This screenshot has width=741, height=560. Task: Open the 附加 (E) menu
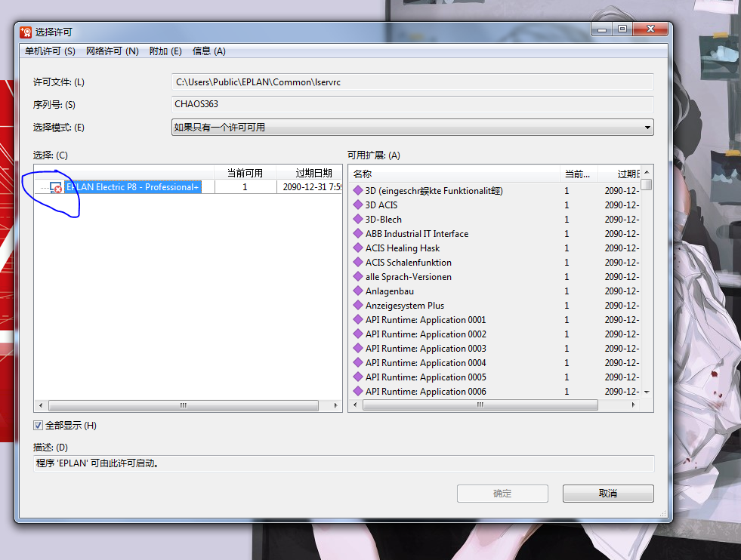tap(165, 51)
